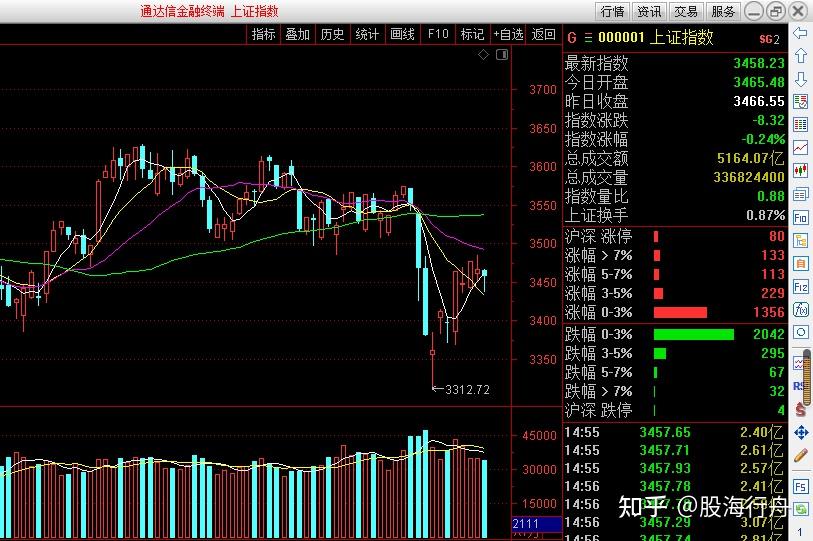The image size is (813, 541).
Task: Open the 统计 statistics menu
Action: pyautogui.click(x=367, y=34)
